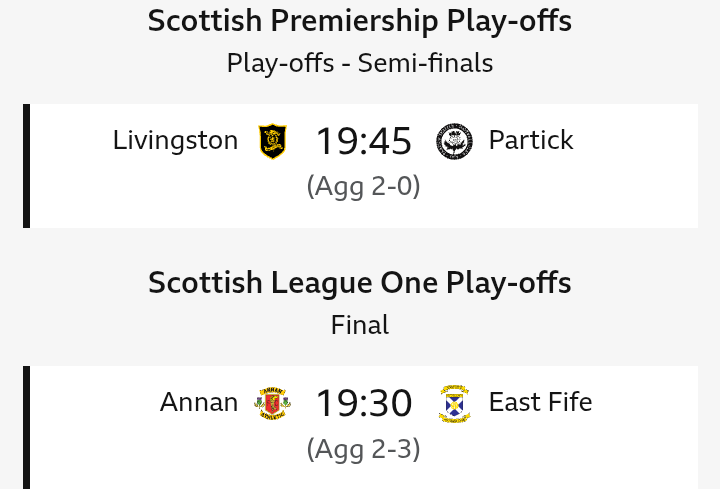Open the Scottish Premiership Play-offs heading
Screen dimensions: 720x489
(360, 21)
